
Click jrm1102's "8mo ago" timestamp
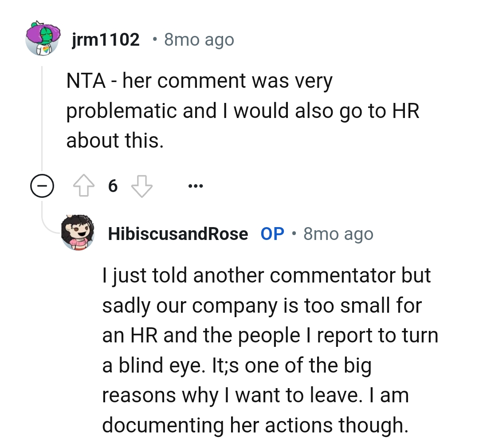coord(199,40)
